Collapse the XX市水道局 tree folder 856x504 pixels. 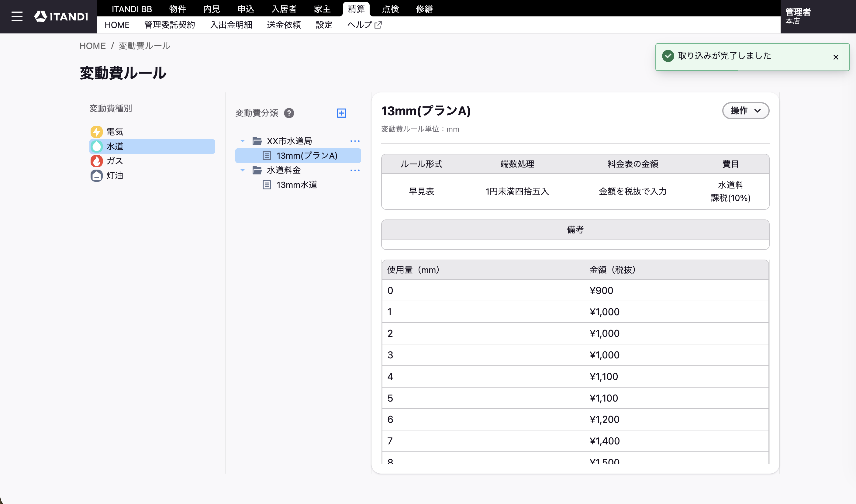243,141
